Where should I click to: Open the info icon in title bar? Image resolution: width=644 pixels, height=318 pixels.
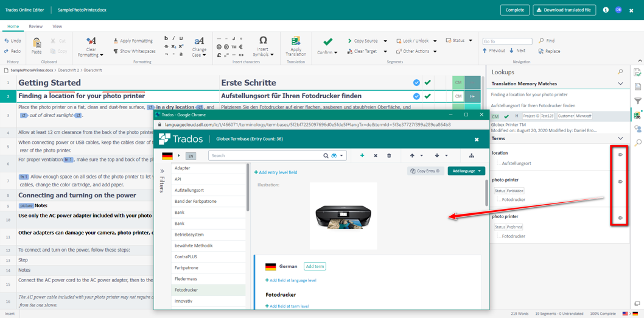tap(606, 10)
